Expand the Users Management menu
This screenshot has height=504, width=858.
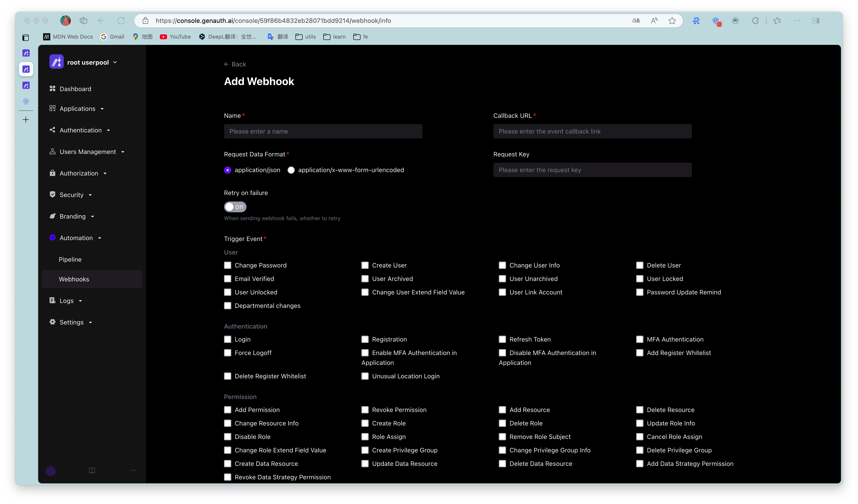tap(88, 152)
